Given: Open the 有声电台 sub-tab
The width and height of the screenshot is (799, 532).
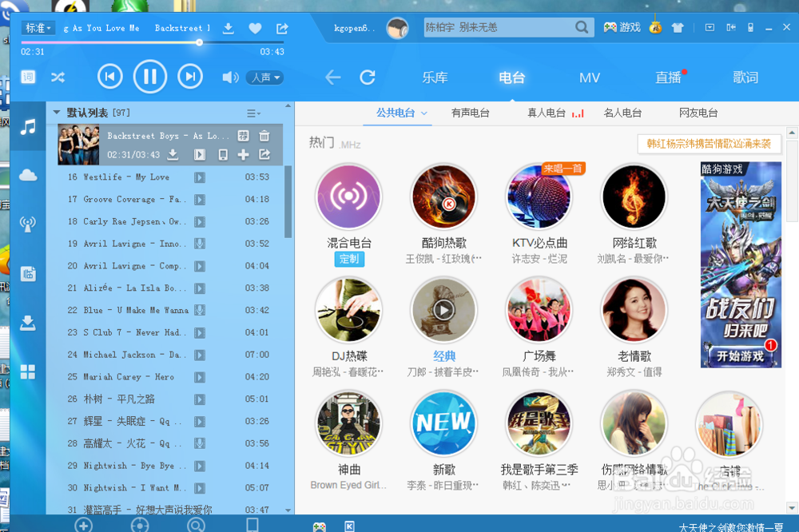Looking at the screenshot, I should click(471, 113).
